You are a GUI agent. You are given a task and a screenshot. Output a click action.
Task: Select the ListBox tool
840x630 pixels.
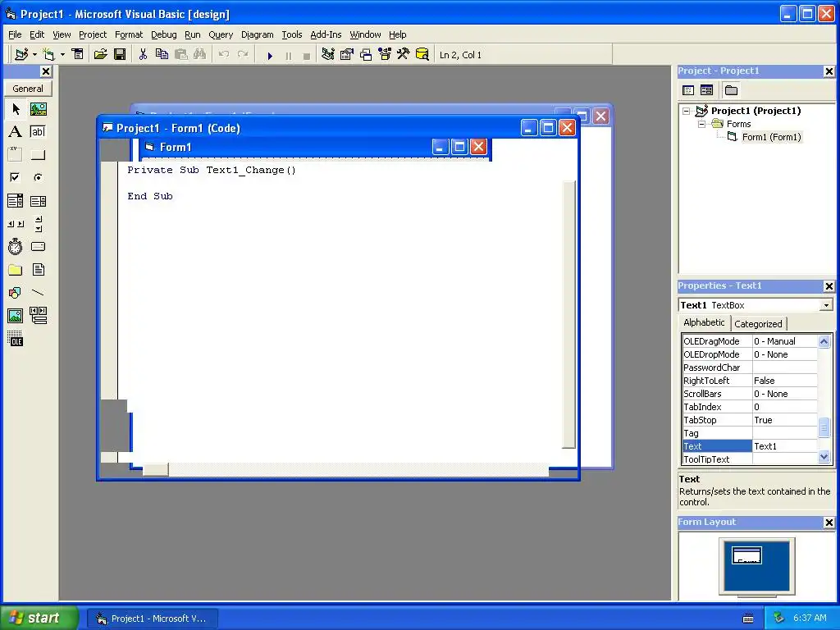click(x=38, y=201)
